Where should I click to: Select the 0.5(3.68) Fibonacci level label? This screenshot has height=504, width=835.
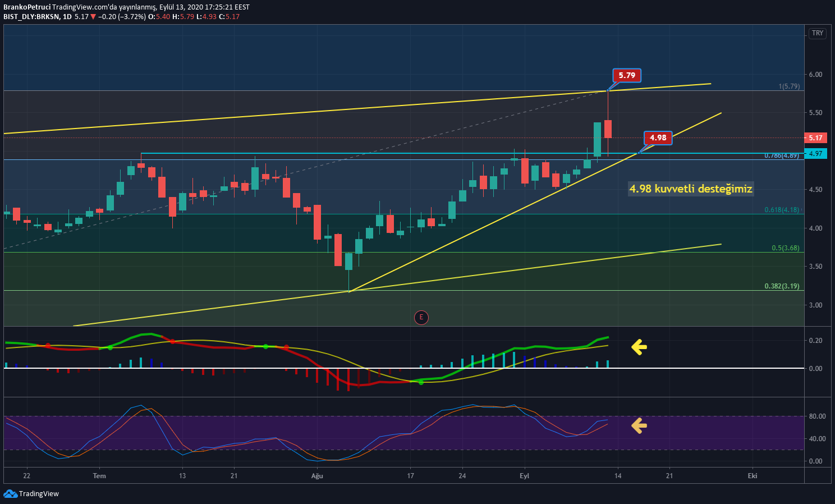tap(786, 248)
